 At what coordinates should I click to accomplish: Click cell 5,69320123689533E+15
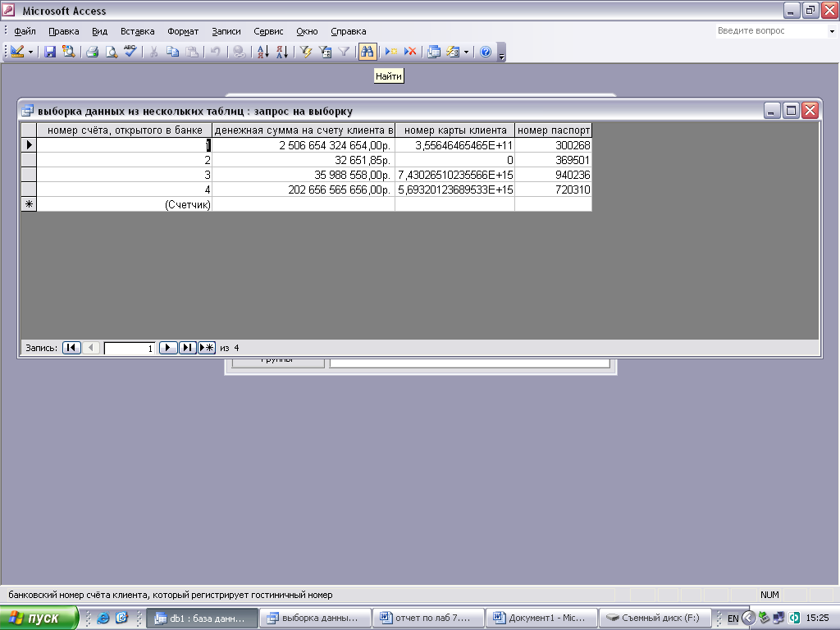[x=454, y=189]
